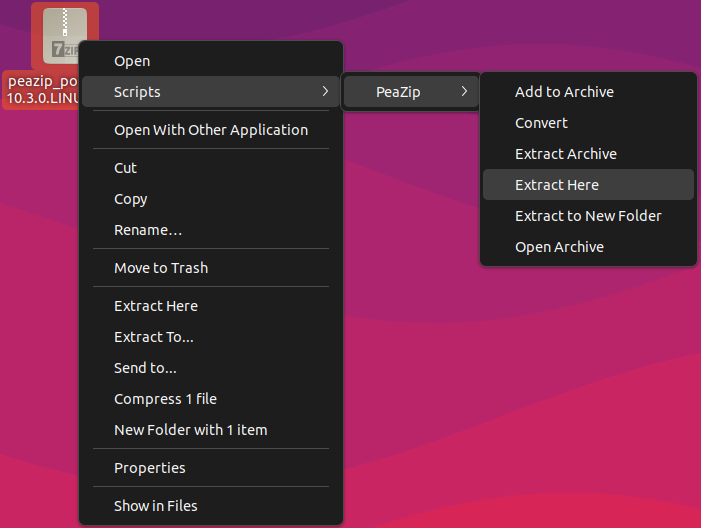Image resolution: width=701 pixels, height=528 pixels.
Task: Expand the Scripts submenu entry
Action: (x=211, y=92)
